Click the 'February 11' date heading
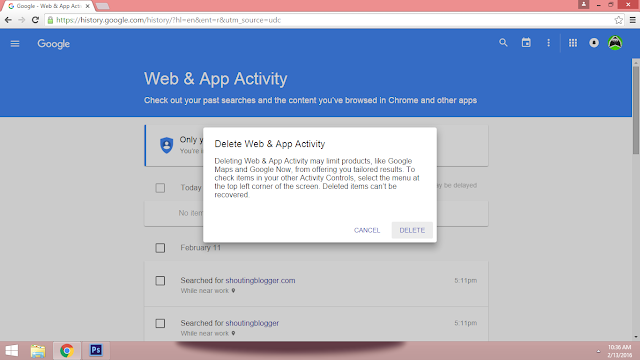The width and height of the screenshot is (640, 360). 200,247
